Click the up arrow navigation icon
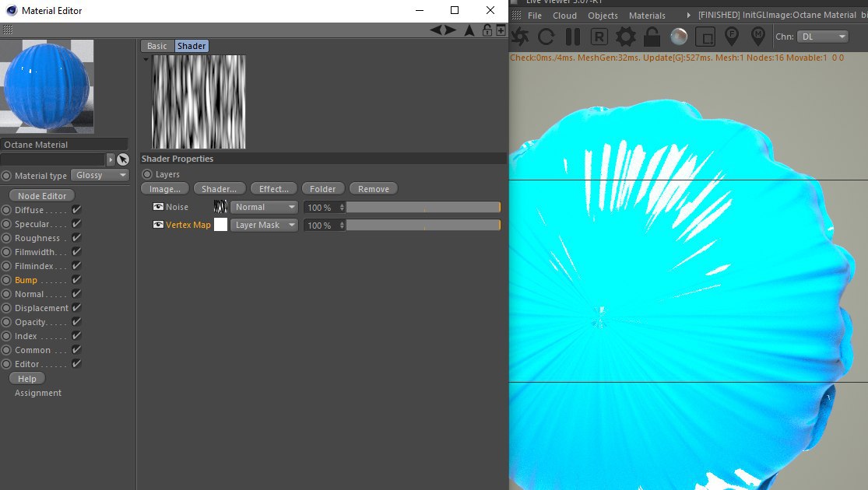This screenshot has height=490, width=868. (x=469, y=30)
